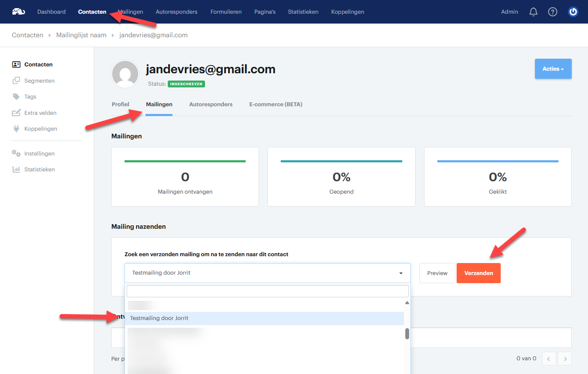Image resolution: width=588 pixels, height=374 pixels.
Task: Click the orange Verzenden button
Action: (478, 273)
